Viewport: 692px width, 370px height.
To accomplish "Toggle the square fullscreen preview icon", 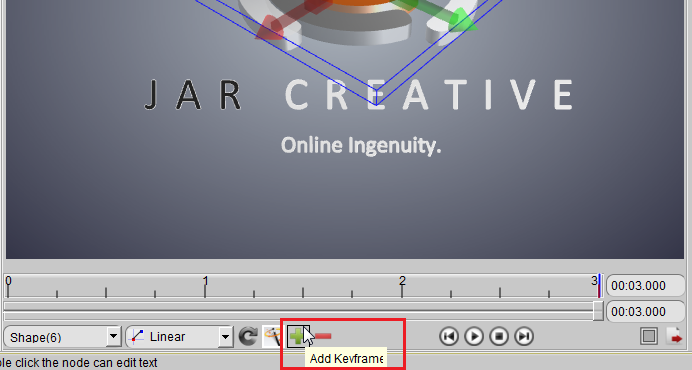I will (649, 336).
